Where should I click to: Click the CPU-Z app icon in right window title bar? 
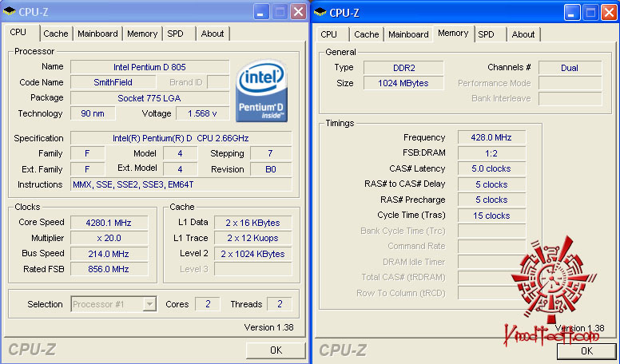[320, 13]
